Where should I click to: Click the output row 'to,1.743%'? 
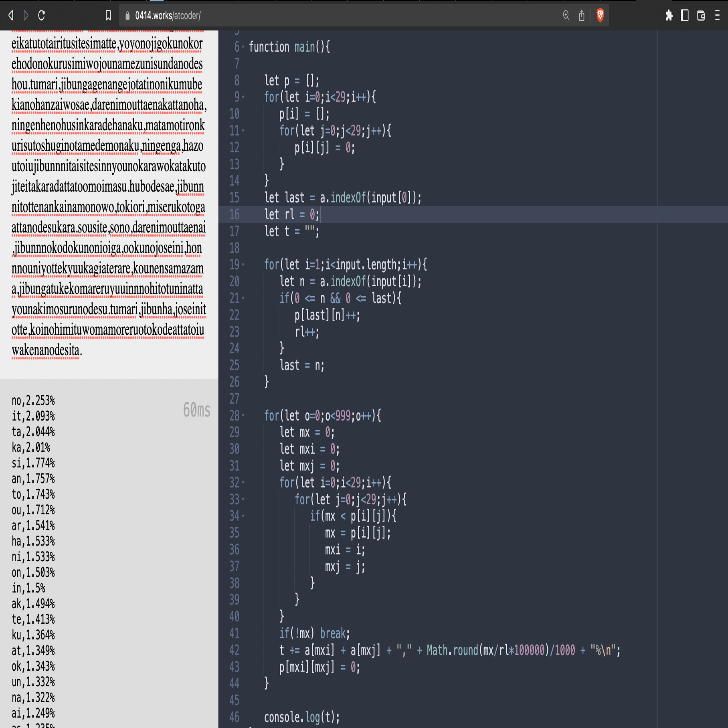33,494
